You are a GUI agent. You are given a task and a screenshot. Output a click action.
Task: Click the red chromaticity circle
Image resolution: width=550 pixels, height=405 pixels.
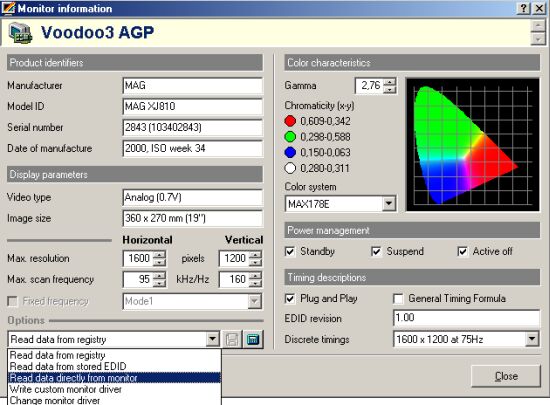click(x=290, y=121)
